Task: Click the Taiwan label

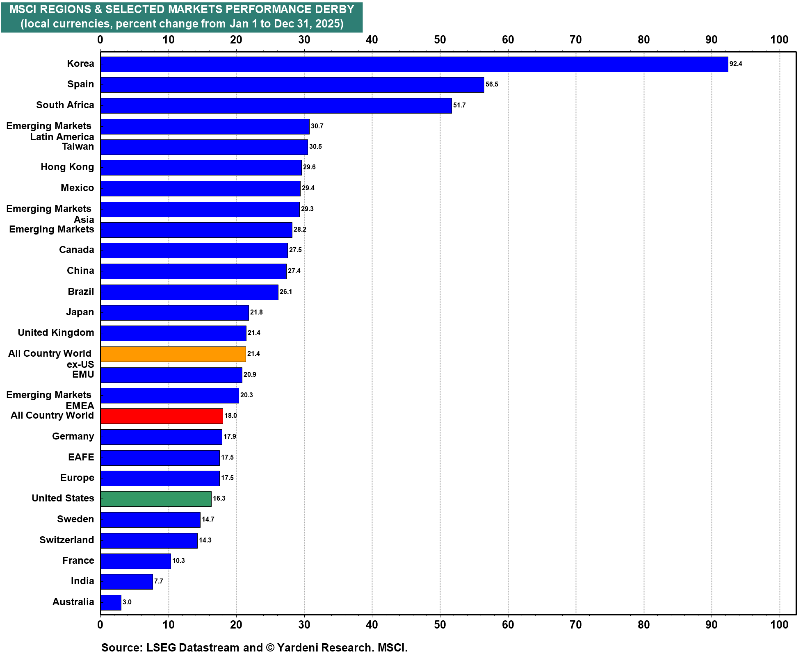Action: (x=78, y=147)
